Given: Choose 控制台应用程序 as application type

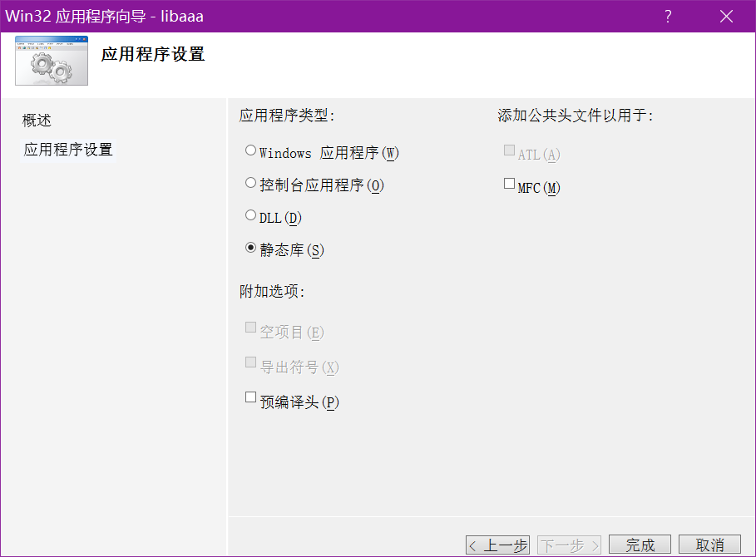Looking at the screenshot, I should (x=250, y=184).
